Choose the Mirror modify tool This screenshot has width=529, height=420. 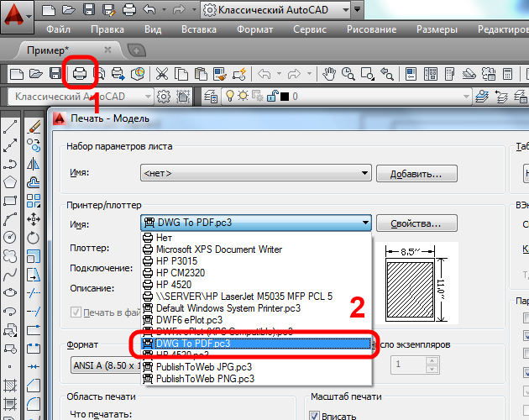34,164
